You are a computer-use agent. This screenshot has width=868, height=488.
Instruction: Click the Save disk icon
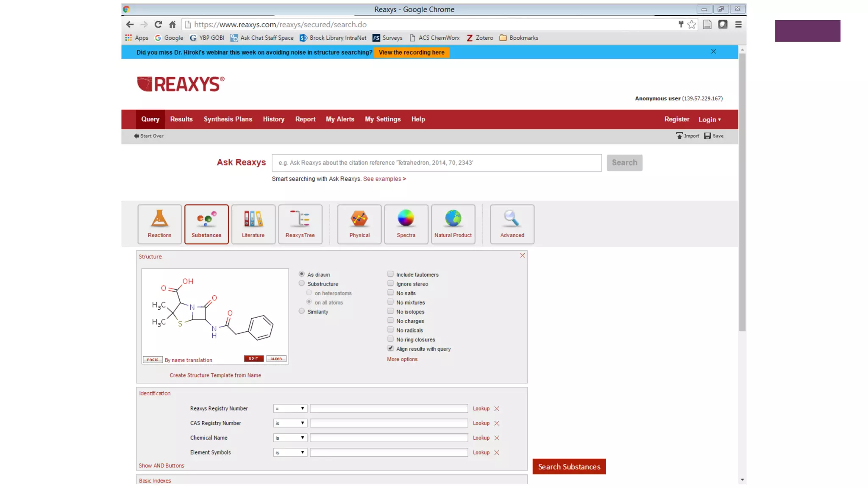707,136
